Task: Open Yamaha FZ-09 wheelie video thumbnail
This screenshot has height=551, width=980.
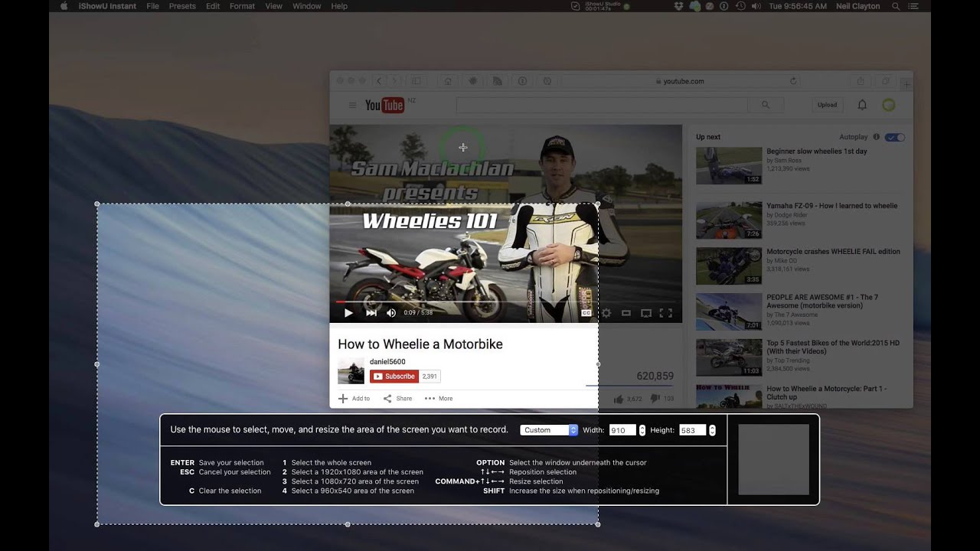Action: [729, 220]
